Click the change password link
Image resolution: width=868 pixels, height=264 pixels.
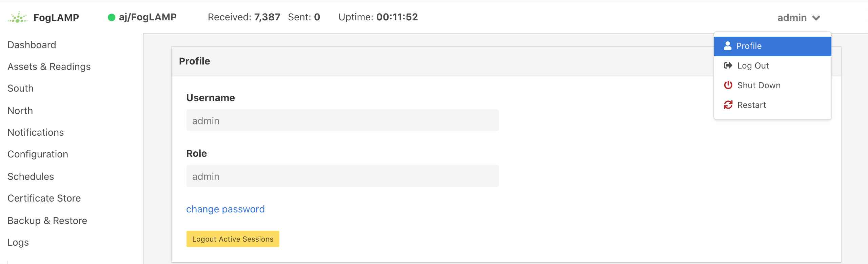[x=225, y=209]
